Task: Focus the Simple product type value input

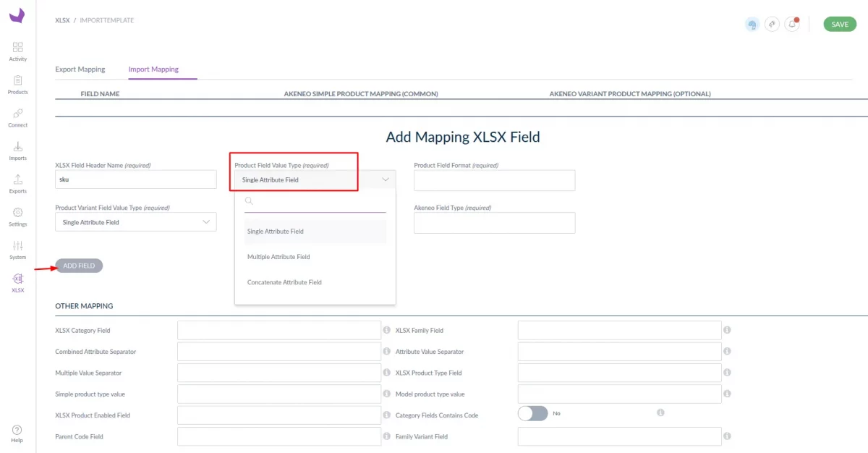Action: point(279,394)
